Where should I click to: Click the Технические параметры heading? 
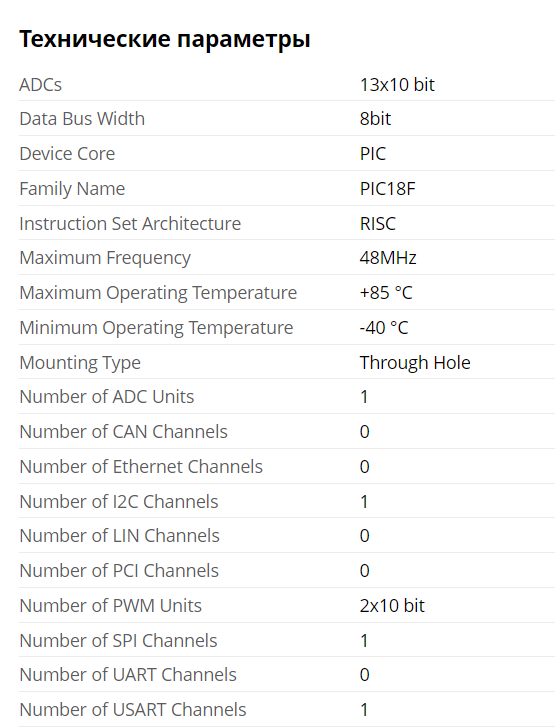point(164,39)
